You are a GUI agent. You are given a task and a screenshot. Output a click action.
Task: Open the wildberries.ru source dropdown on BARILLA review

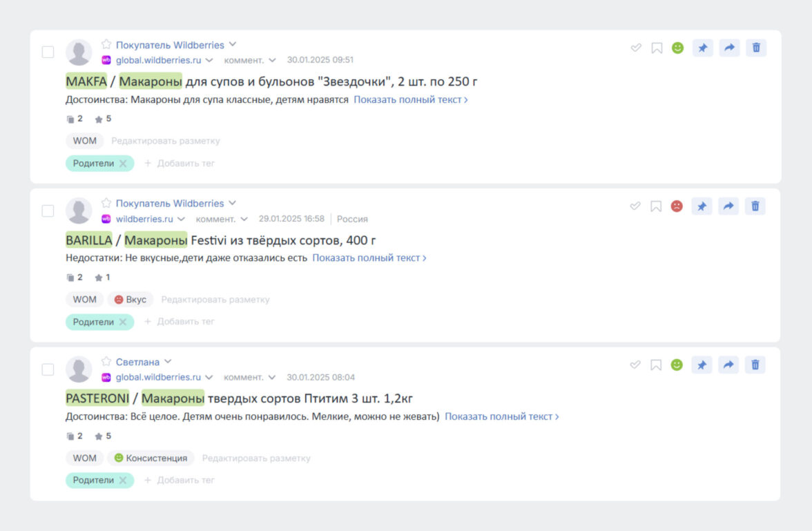pos(181,219)
